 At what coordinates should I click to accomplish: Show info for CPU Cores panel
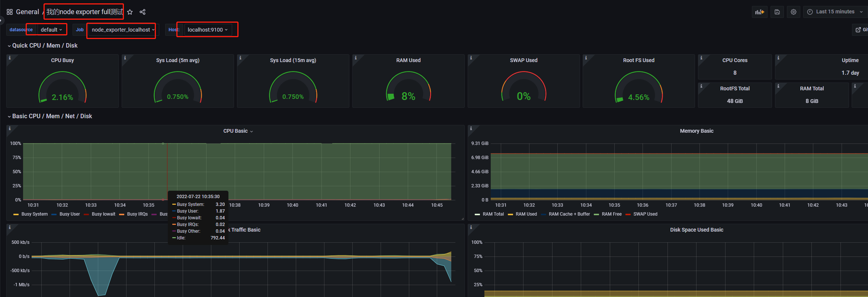(701, 58)
